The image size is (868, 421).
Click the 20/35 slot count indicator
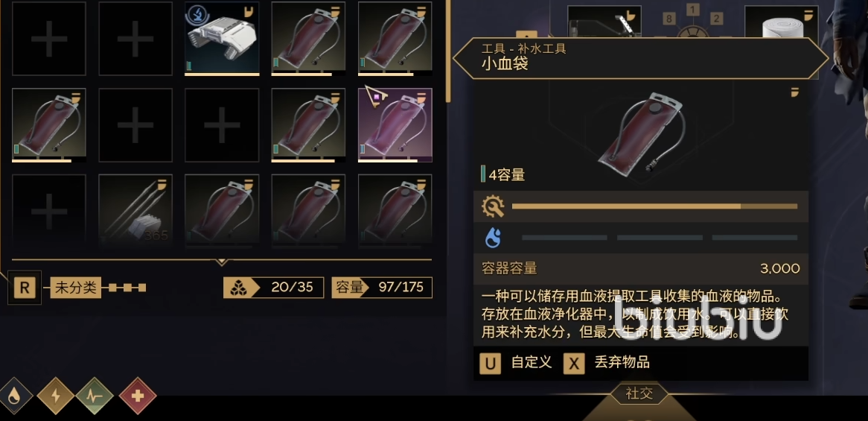(x=273, y=288)
